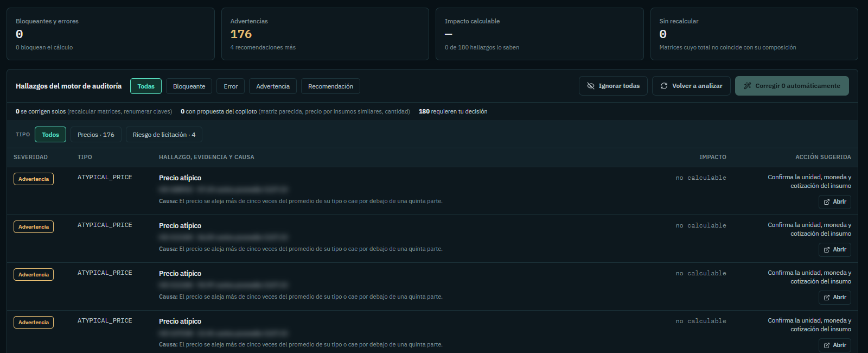Click '0 de 180 hallazgos lo saben' text

point(482,47)
